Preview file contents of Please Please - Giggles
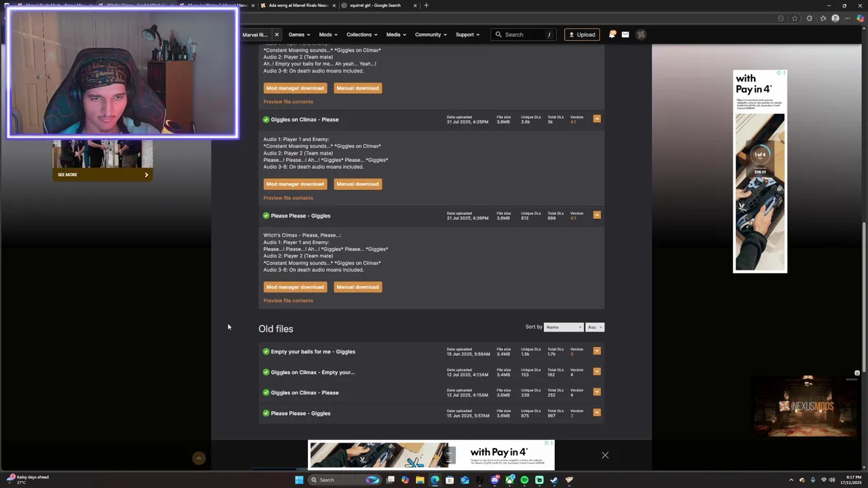The image size is (868, 488). tap(288, 300)
